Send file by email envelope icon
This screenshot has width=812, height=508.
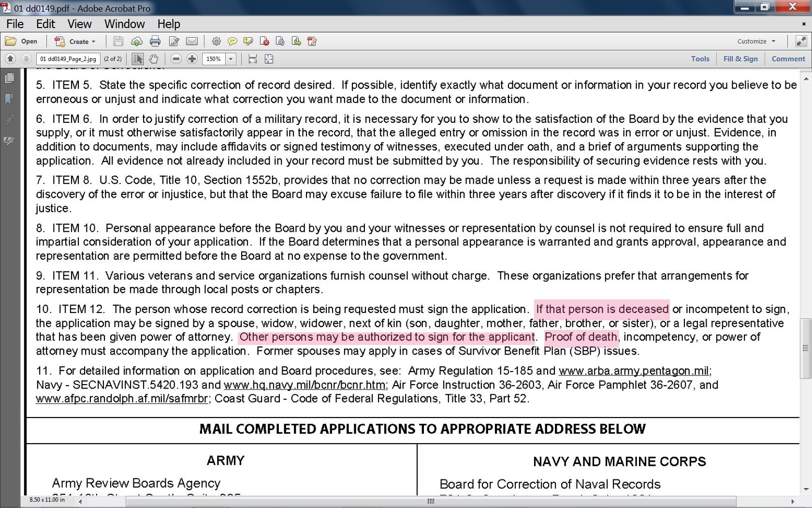coord(192,42)
